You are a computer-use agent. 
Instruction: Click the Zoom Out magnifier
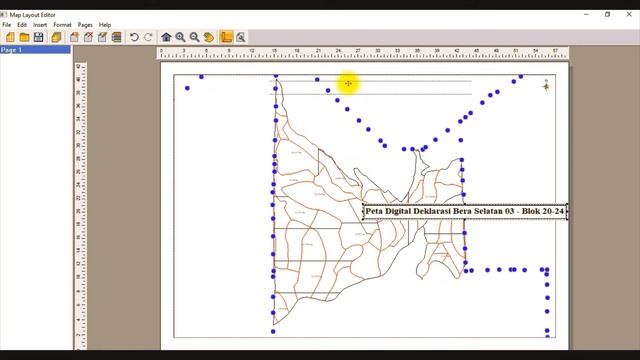click(195, 37)
